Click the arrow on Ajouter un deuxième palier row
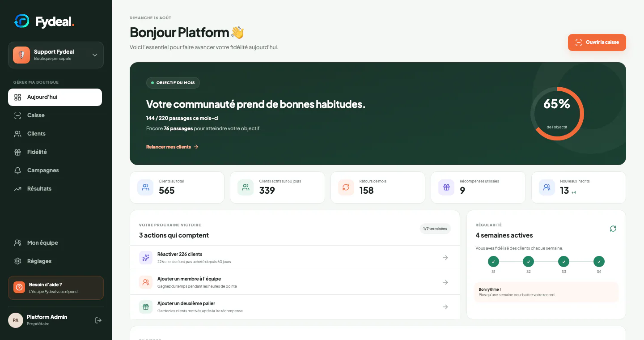 coord(445,307)
